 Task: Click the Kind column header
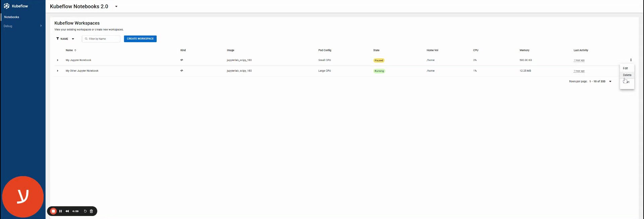pos(183,50)
